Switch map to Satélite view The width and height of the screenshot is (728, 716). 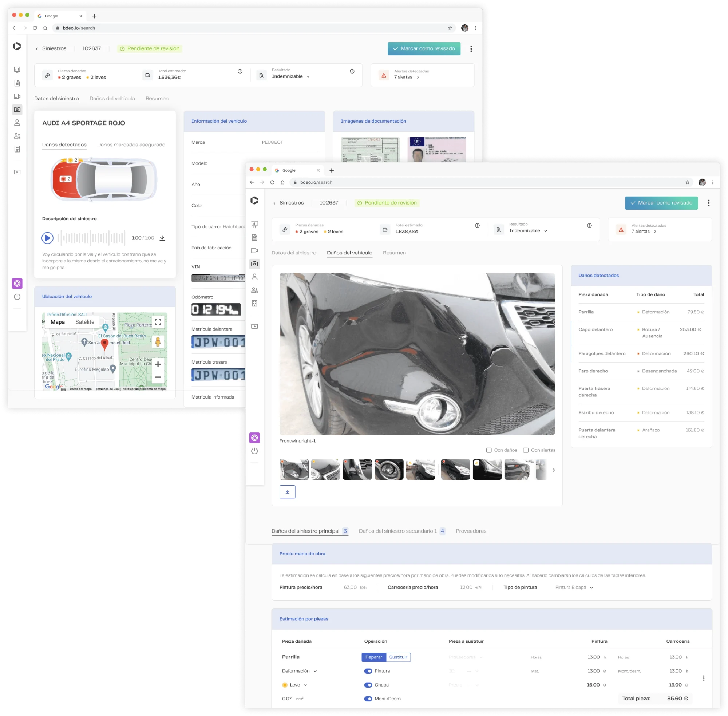(84, 322)
